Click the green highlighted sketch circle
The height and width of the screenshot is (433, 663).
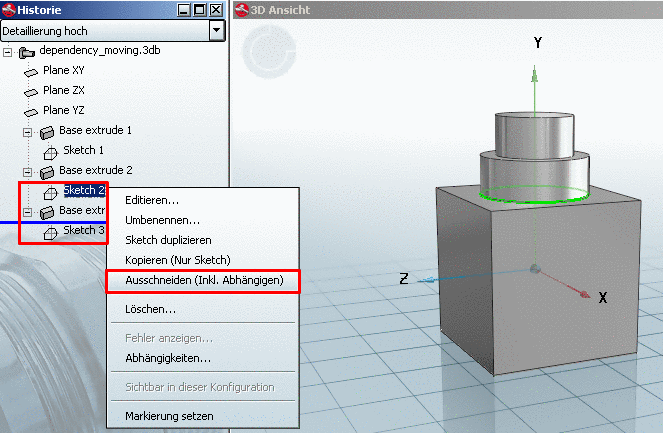[534, 195]
